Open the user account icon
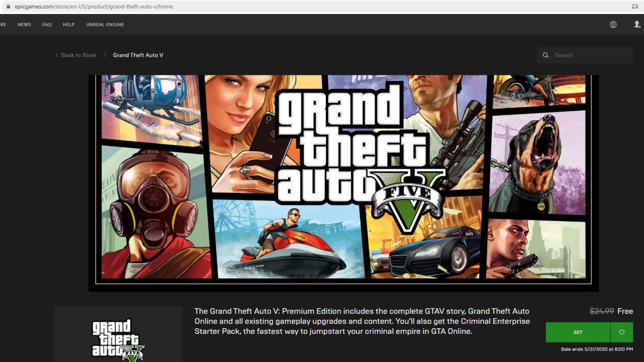This screenshot has width=644, height=362. pos(637,24)
